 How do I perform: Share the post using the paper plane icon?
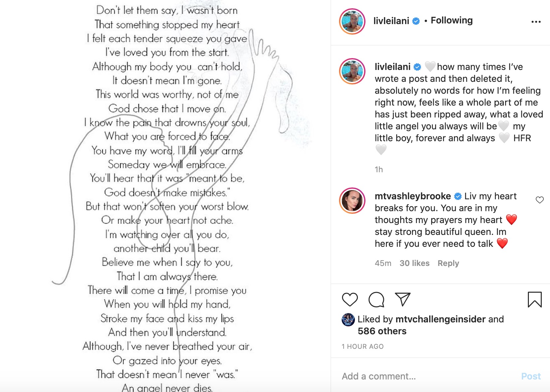pyautogui.click(x=402, y=299)
